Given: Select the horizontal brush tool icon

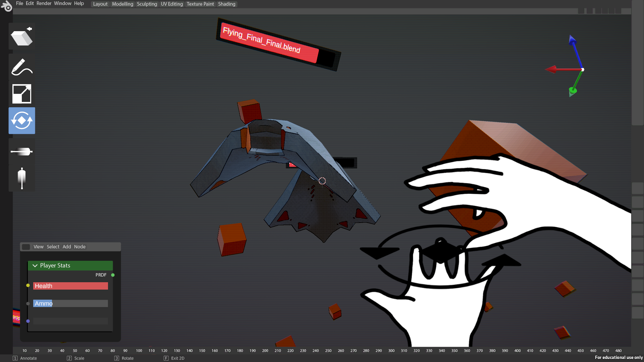Looking at the screenshot, I should click(22, 152).
